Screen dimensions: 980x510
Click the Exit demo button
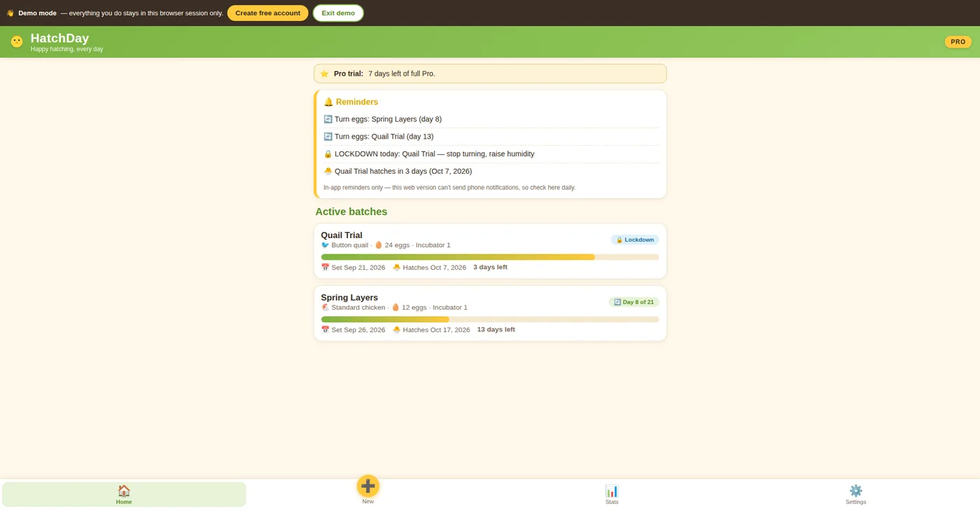[338, 13]
